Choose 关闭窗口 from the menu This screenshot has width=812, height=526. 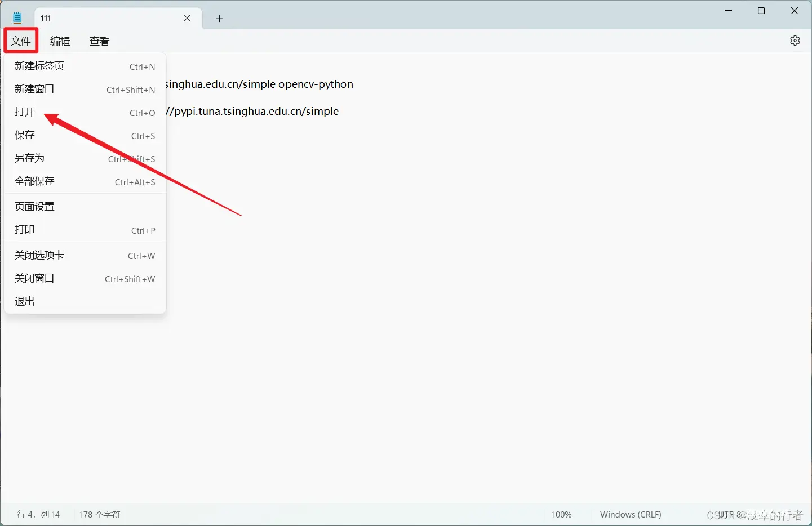(85, 279)
